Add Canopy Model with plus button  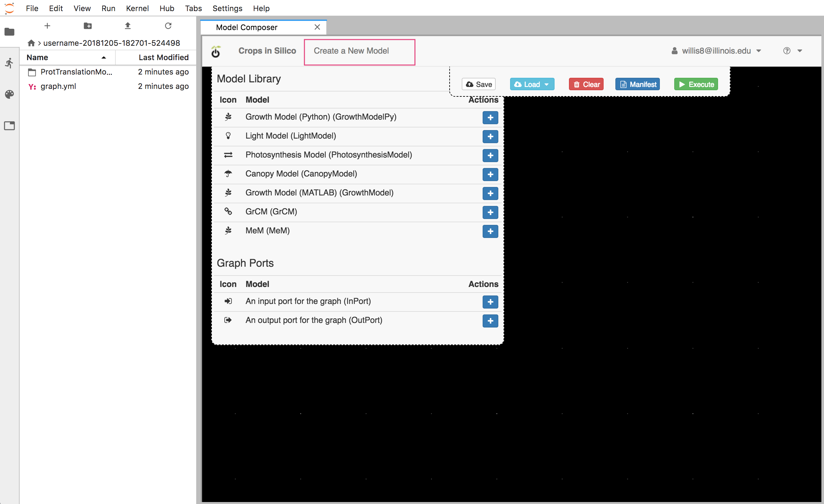pyautogui.click(x=490, y=174)
